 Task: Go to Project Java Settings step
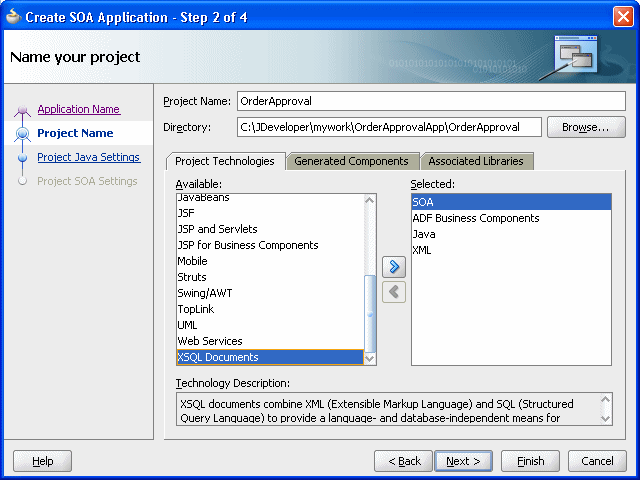[x=89, y=157]
